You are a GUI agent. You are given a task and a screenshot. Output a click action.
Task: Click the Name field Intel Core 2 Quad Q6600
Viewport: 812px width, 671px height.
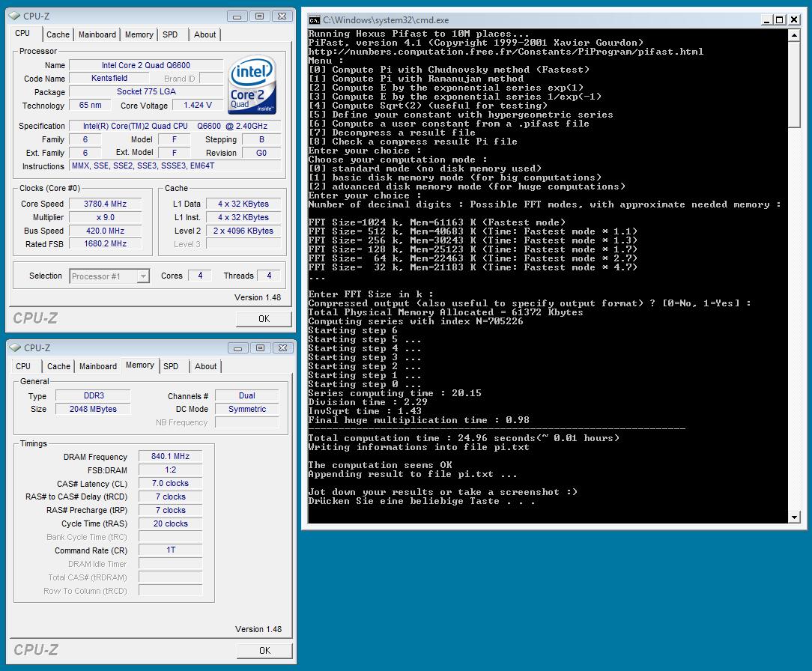(x=146, y=65)
